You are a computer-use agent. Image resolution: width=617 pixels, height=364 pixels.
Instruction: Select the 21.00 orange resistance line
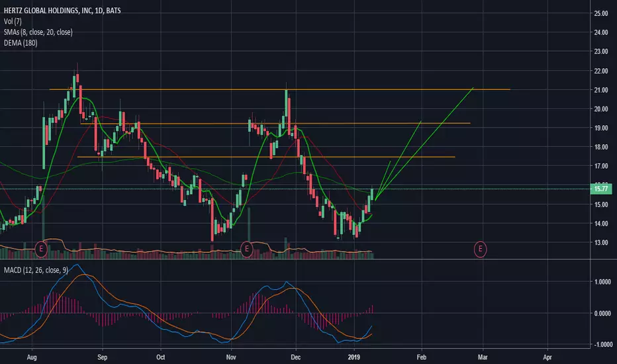coord(279,90)
